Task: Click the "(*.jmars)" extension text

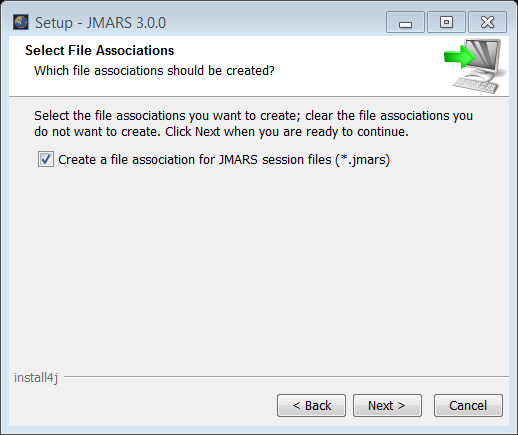Action: [363, 160]
